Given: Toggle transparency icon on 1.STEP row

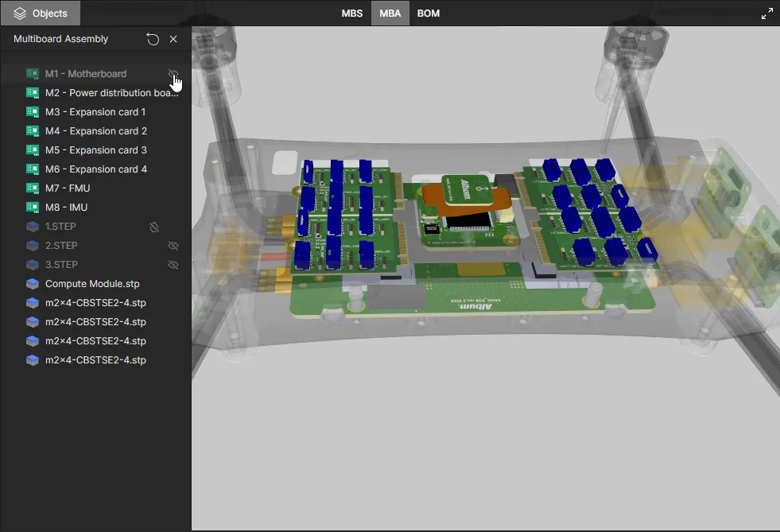Looking at the screenshot, I should pyautogui.click(x=155, y=227).
